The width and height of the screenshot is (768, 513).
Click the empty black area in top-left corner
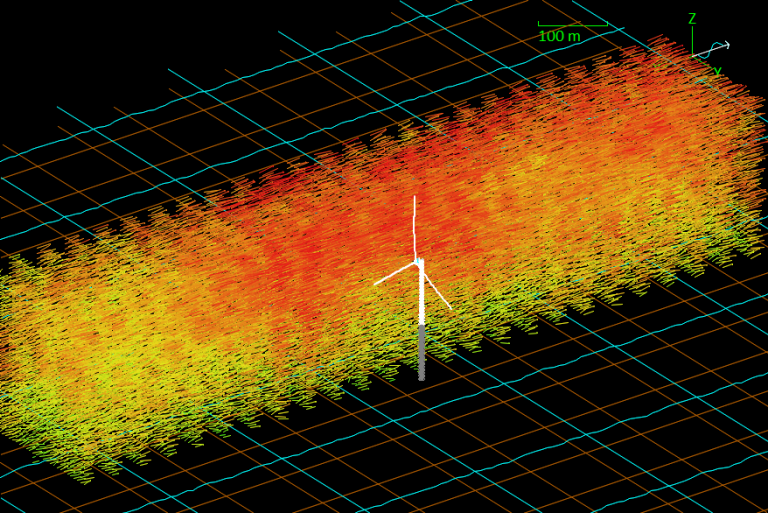pyautogui.click(x=60, y=40)
